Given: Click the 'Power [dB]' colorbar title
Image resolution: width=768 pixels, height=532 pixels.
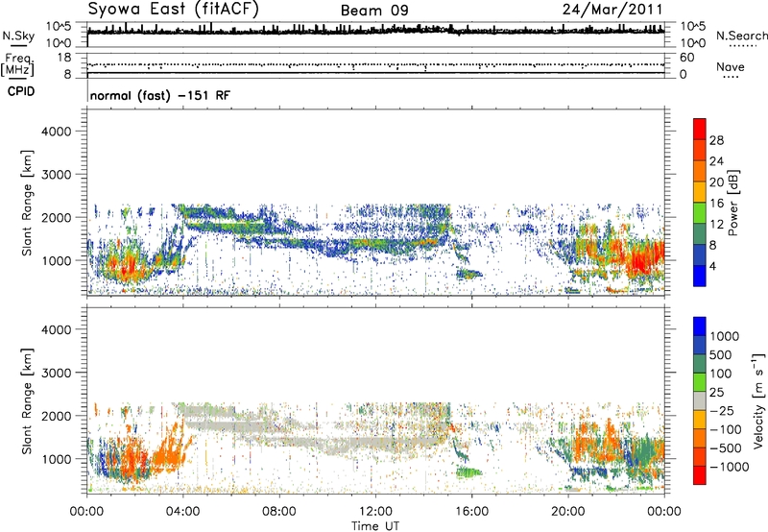Looking at the screenshot, I should [732, 203].
